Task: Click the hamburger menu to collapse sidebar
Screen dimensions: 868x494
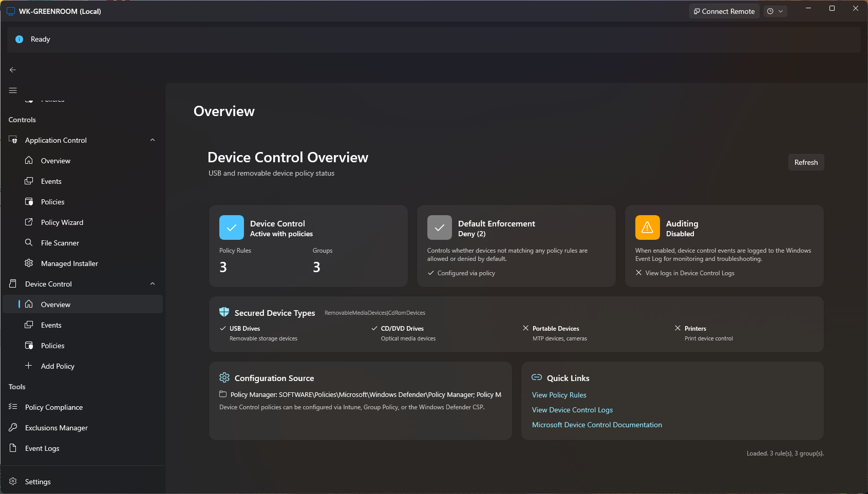Action: (x=12, y=90)
